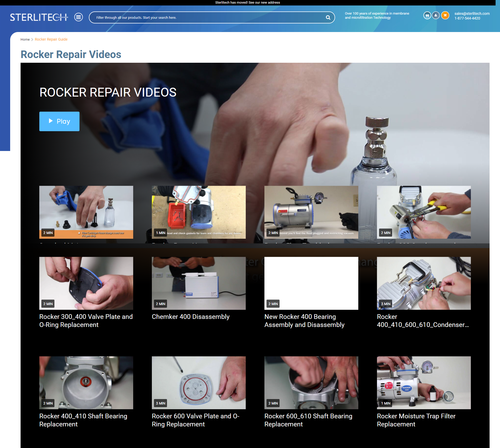Click the '3 MIN' badge on Condenser video
The image size is (500, 448).
click(386, 304)
